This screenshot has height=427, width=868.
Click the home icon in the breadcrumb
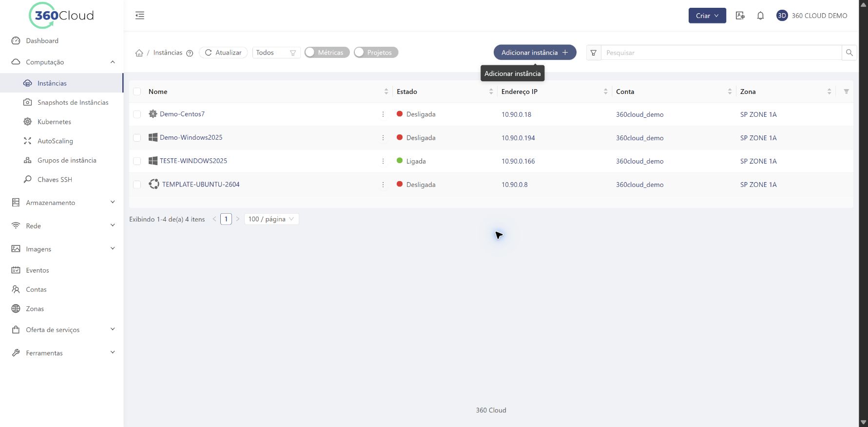pyautogui.click(x=139, y=53)
